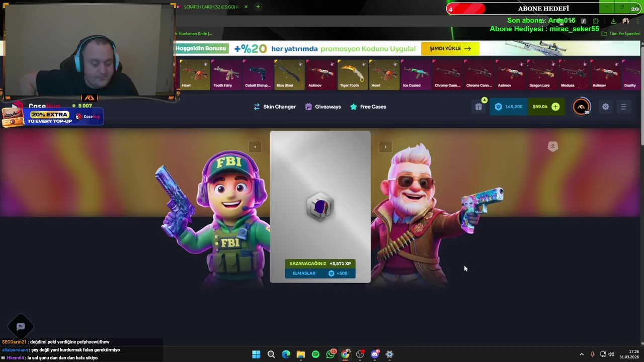Image resolution: width=644 pixels, height=362 pixels.
Task: Open the browser three-dot menu
Action: (637, 21)
